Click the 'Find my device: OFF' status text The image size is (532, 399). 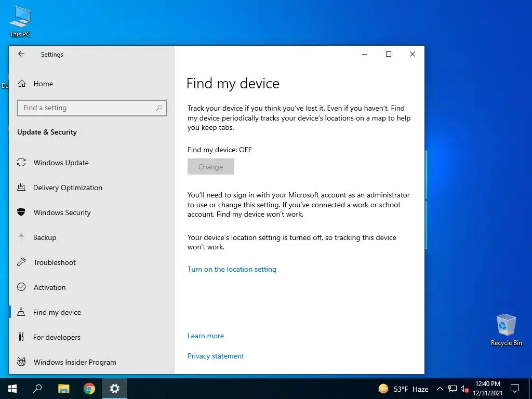pyautogui.click(x=220, y=150)
